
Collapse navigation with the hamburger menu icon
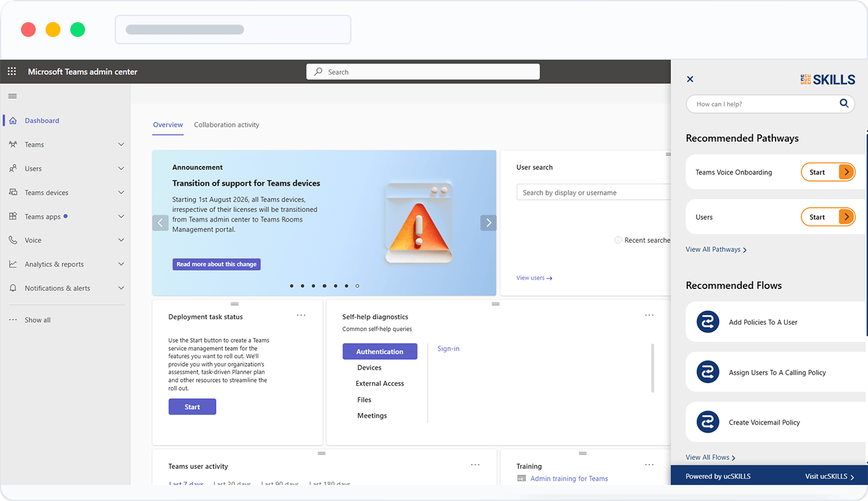(x=12, y=96)
